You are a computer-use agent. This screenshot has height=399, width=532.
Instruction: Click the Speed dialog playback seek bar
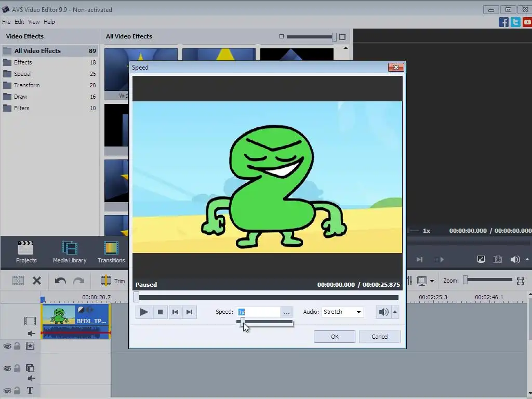tap(267, 297)
